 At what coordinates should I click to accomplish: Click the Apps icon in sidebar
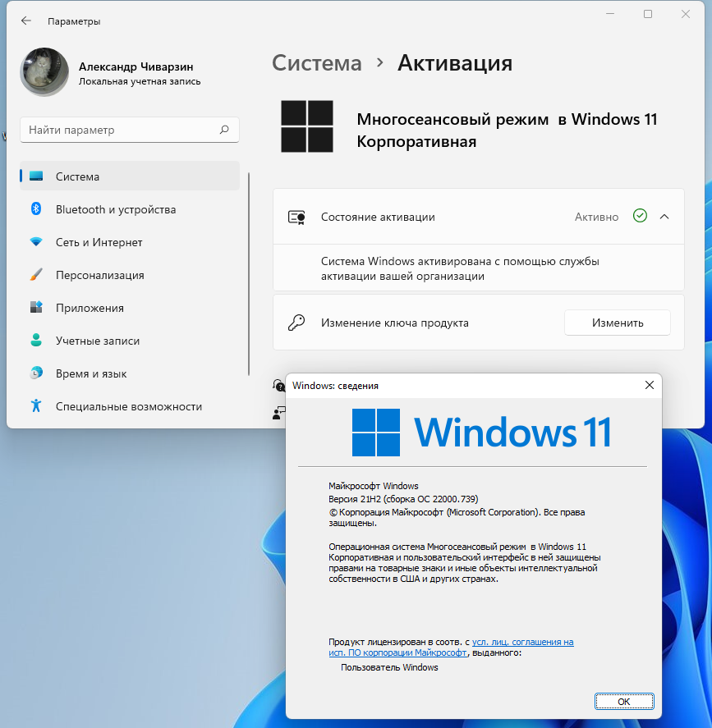36,307
